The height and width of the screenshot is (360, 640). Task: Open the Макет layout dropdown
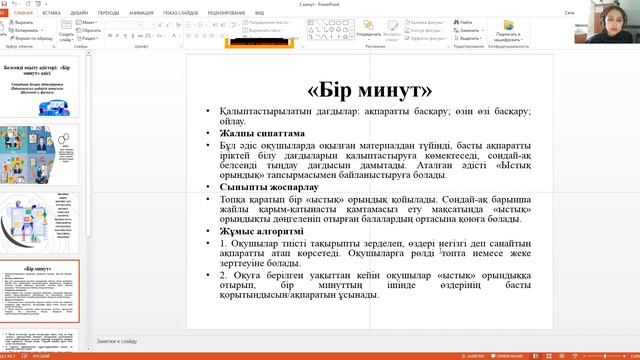pos(87,22)
